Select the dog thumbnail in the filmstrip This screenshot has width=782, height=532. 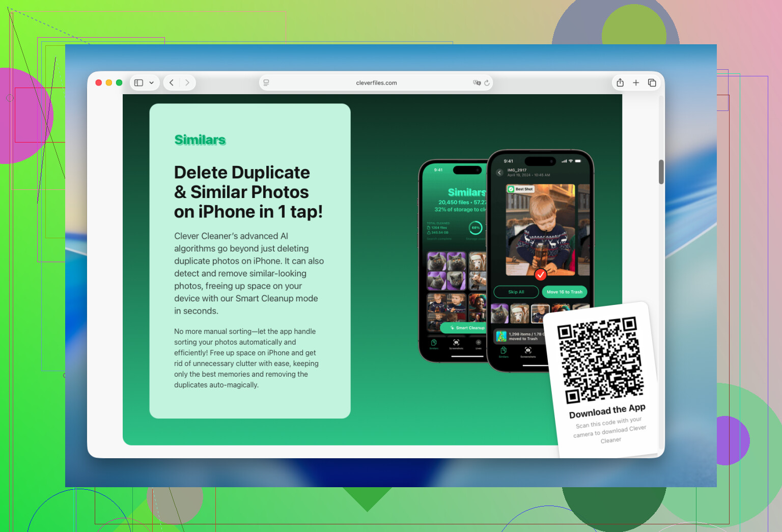point(520,314)
